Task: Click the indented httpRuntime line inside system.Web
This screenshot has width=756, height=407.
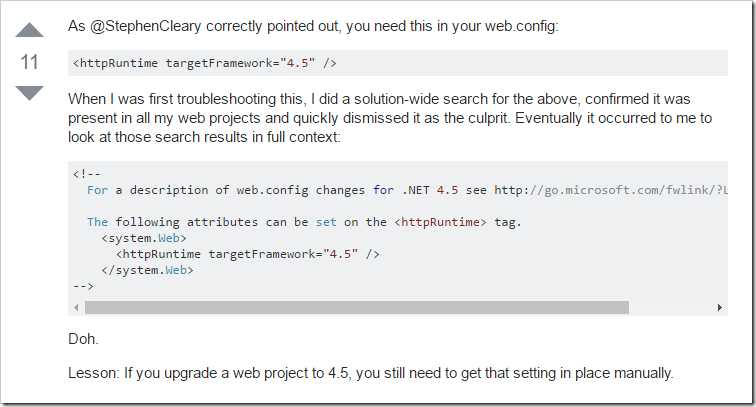Action: pyautogui.click(x=247, y=254)
